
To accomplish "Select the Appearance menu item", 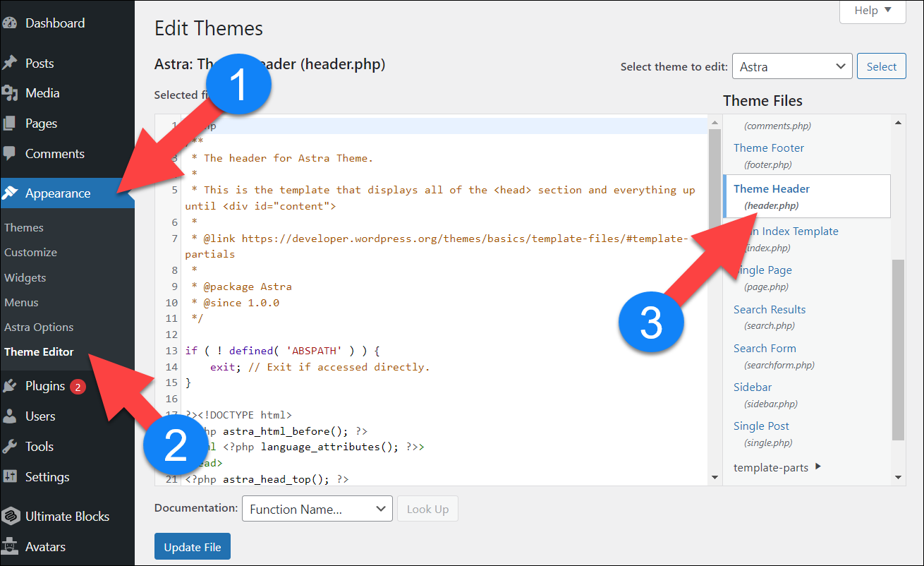I will [67, 193].
